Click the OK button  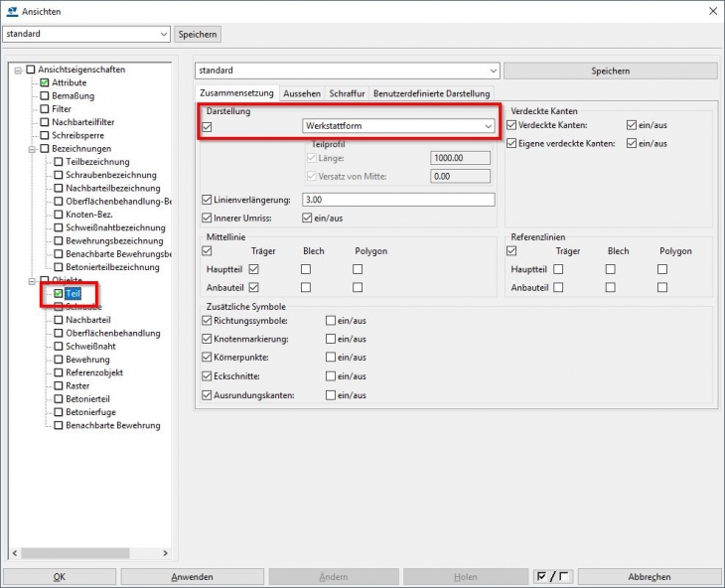[59, 576]
